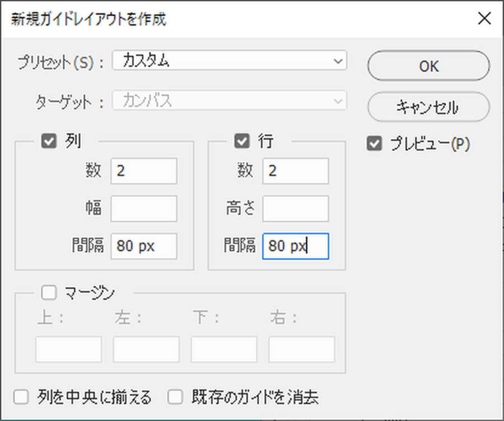504x421 pixels.
Task: Click the row 数 input field
Action: tap(296, 171)
